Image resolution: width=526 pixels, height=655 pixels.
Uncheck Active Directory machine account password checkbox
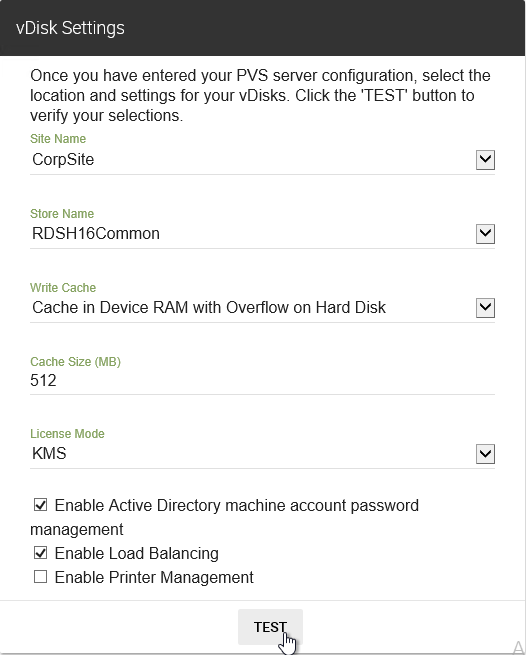pyautogui.click(x=41, y=505)
